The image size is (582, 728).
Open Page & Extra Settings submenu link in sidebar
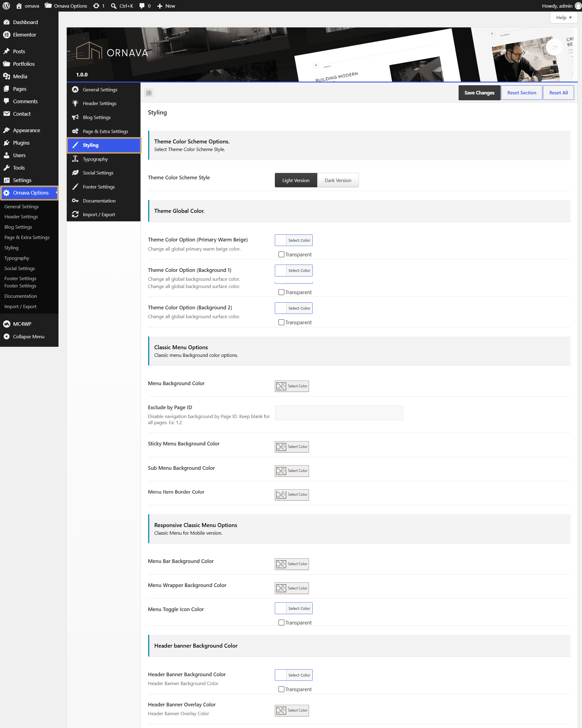click(x=27, y=237)
